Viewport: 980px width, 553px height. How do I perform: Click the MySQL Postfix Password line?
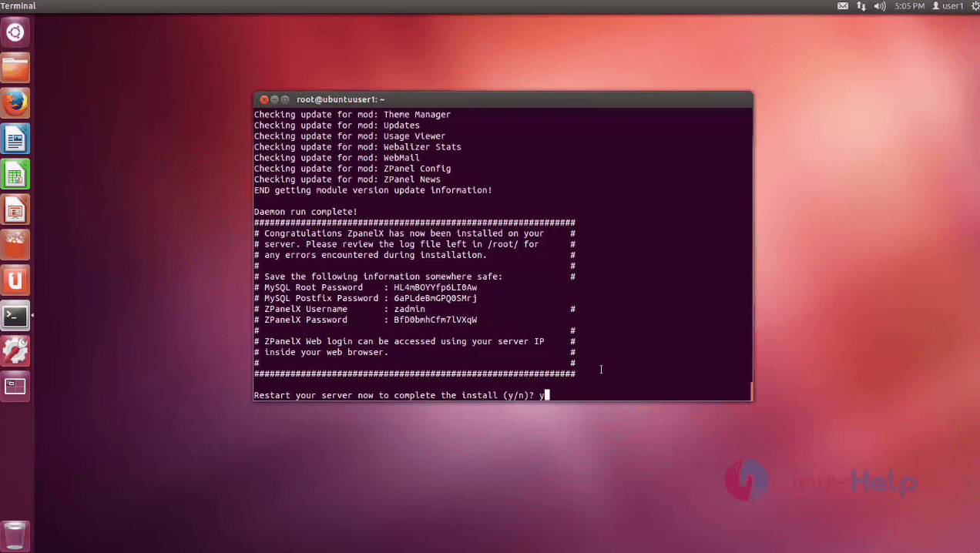(x=366, y=298)
